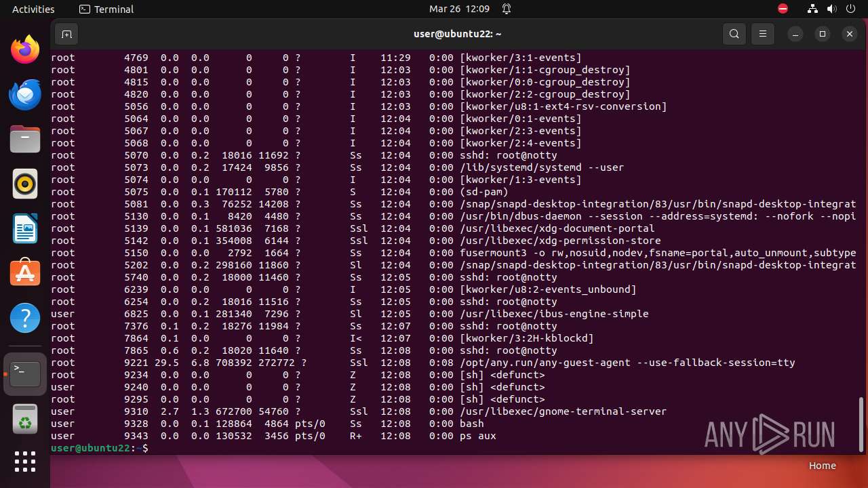Open the Help question mark icon
This screenshot has height=488, width=868.
(25, 318)
